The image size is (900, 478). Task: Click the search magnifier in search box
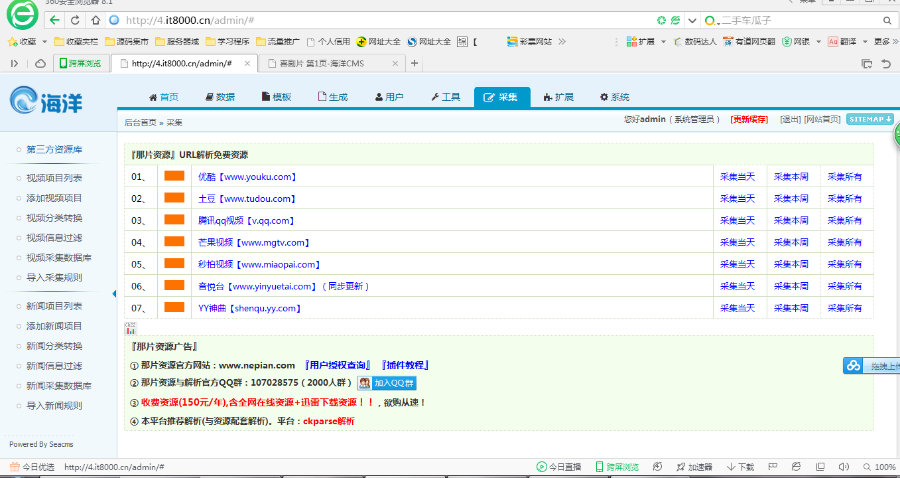tap(887, 21)
